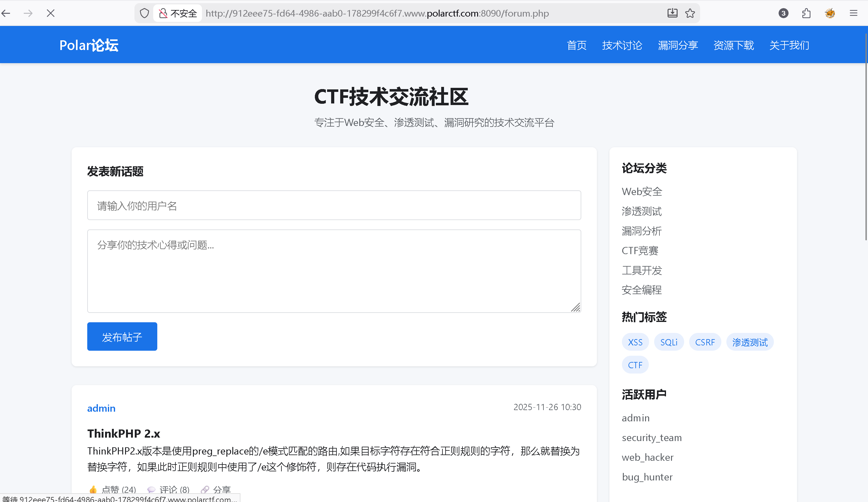This screenshot has height=502, width=868.
Task: Open the 资源下载 nav item
Action: point(734,45)
